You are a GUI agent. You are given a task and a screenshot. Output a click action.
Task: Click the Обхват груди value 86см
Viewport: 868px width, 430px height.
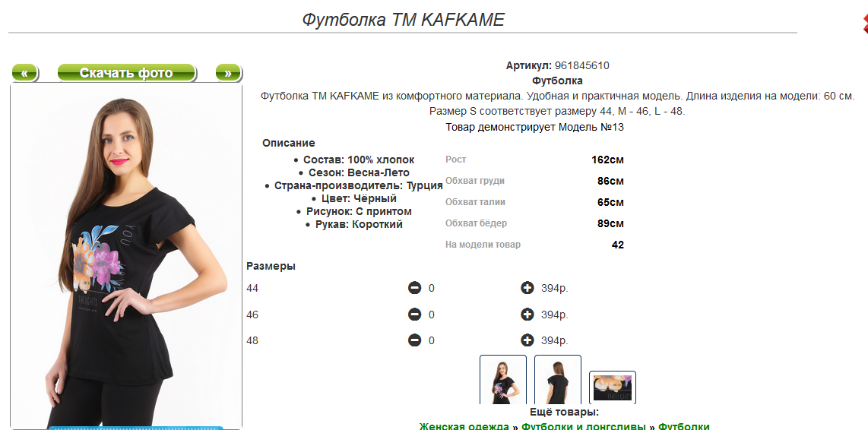(610, 181)
